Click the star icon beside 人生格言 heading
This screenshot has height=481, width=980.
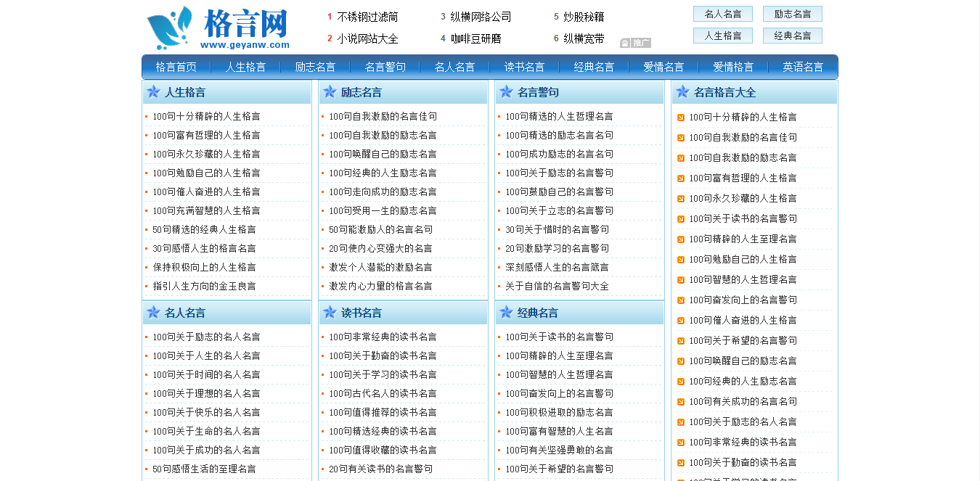pyautogui.click(x=153, y=92)
